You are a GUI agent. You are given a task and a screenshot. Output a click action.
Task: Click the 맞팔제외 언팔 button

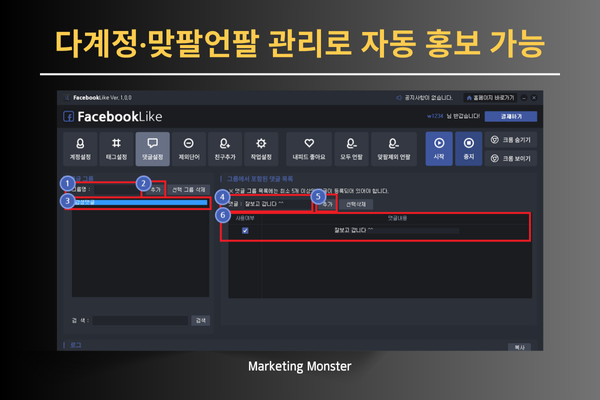394,149
